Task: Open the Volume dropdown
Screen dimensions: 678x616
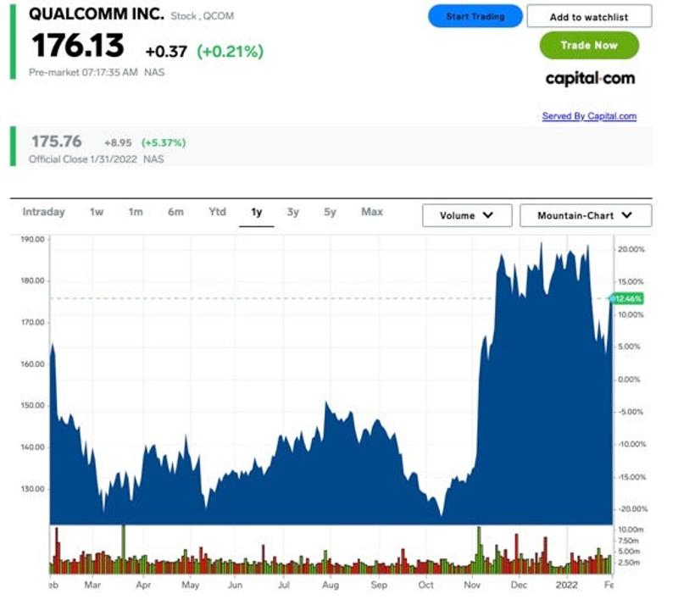Action: pyautogui.click(x=467, y=215)
